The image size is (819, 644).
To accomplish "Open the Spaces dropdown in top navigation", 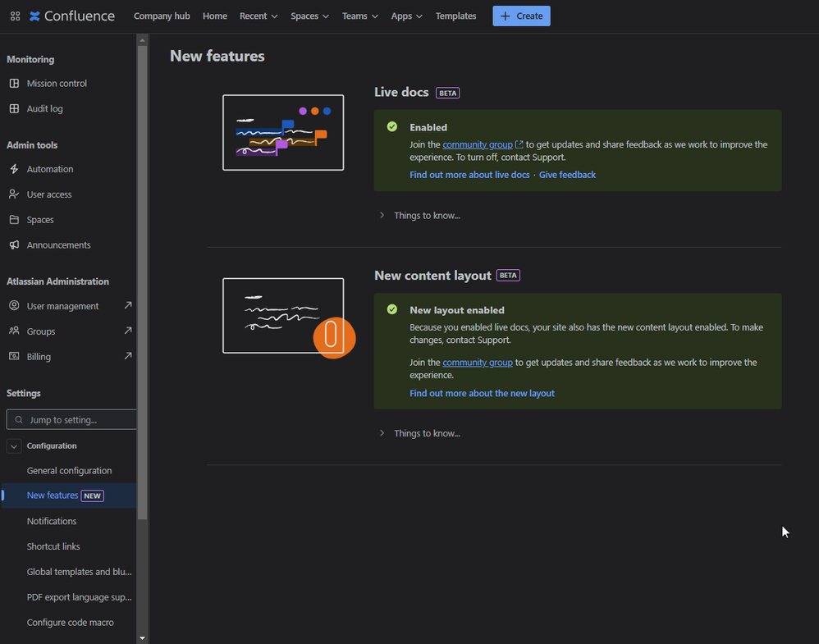I will tap(309, 16).
